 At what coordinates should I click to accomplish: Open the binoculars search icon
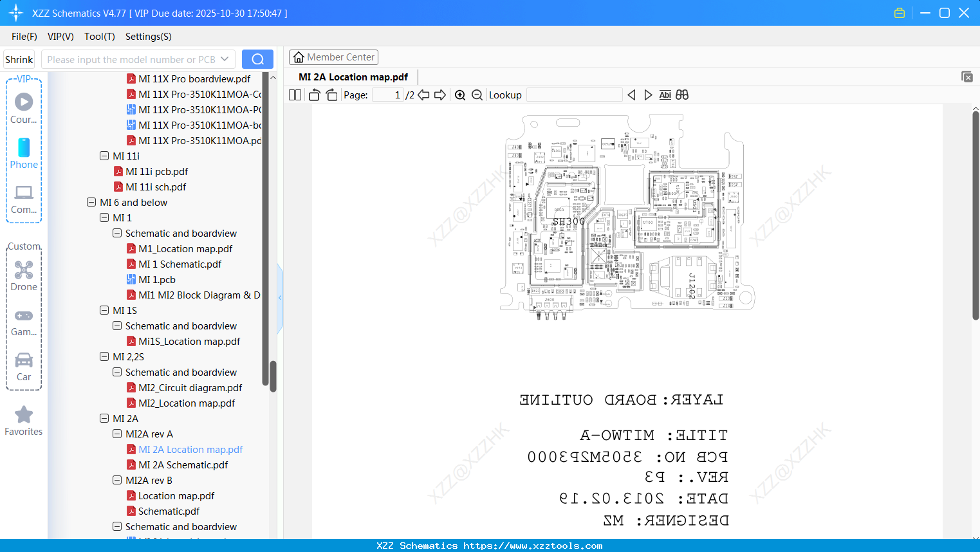(x=682, y=95)
